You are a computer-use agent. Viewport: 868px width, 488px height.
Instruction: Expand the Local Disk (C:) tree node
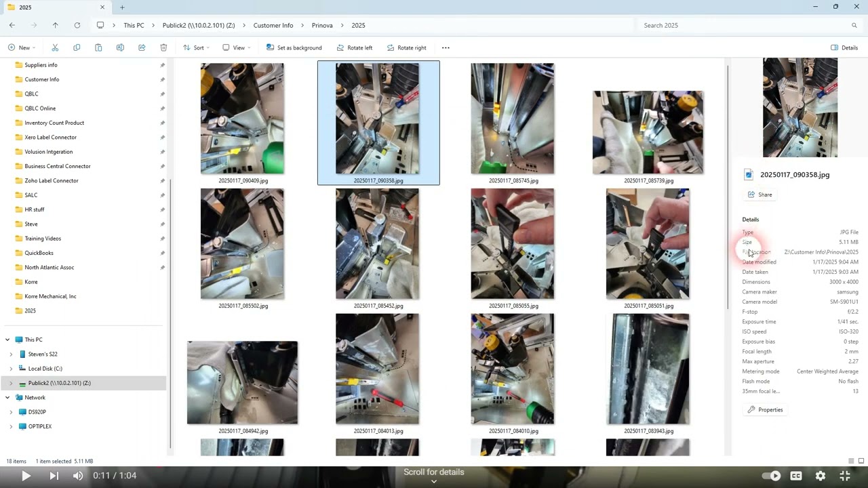coord(11,369)
